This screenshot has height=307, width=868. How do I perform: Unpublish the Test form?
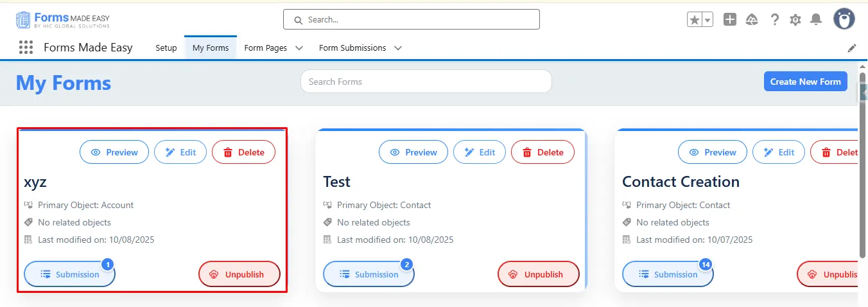[539, 274]
